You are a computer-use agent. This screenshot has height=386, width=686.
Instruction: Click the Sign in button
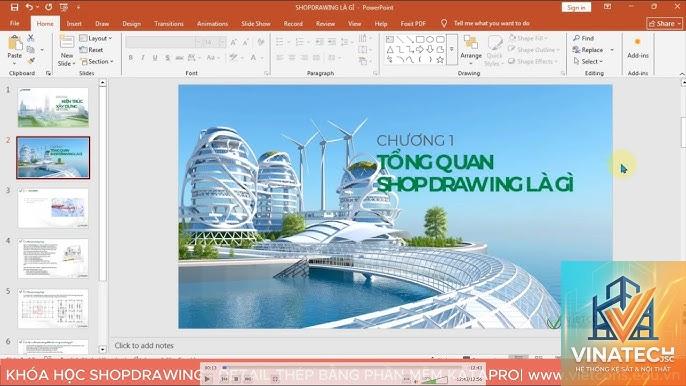576,7
